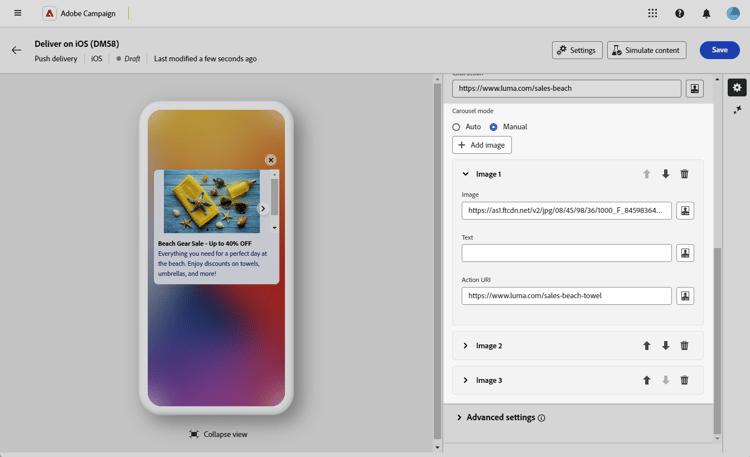Expand the Image 3 section
This screenshot has height=457, width=750.
pyautogui.click(x=465, y=380)
